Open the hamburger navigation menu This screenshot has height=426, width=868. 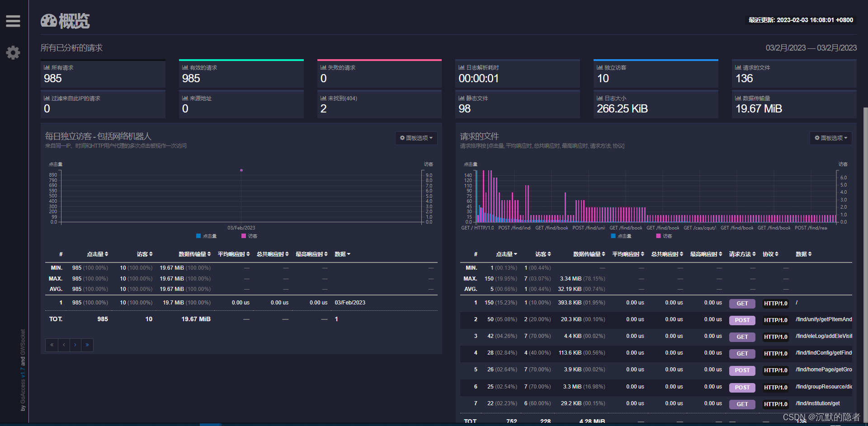13,21
